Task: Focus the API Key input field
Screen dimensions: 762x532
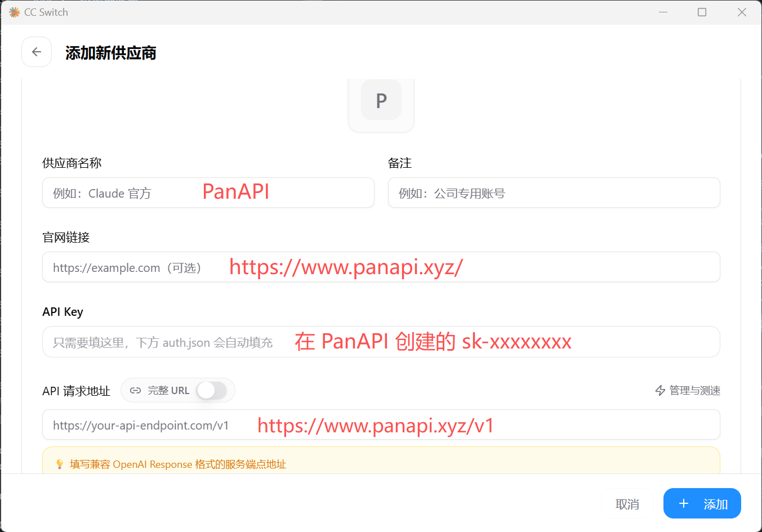Action: click(x=381, y=342)
